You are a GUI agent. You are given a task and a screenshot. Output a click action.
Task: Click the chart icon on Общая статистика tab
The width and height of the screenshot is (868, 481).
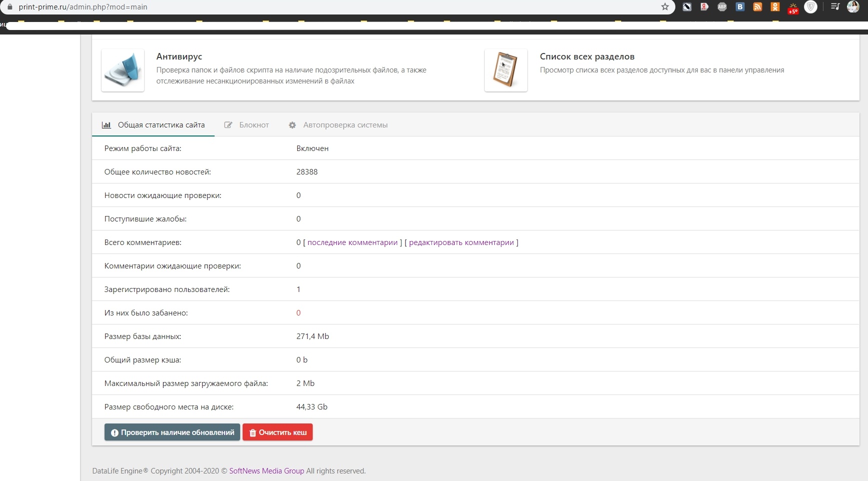[x=107, y=125]
